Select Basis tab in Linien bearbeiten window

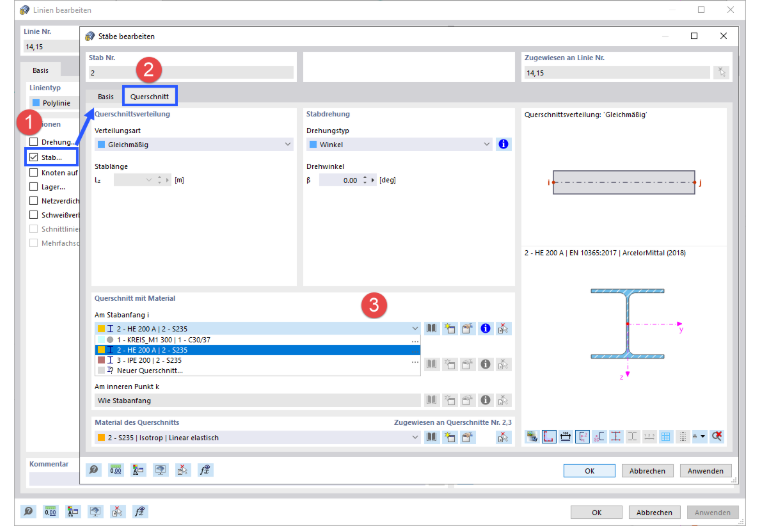(x=40, y=70)
